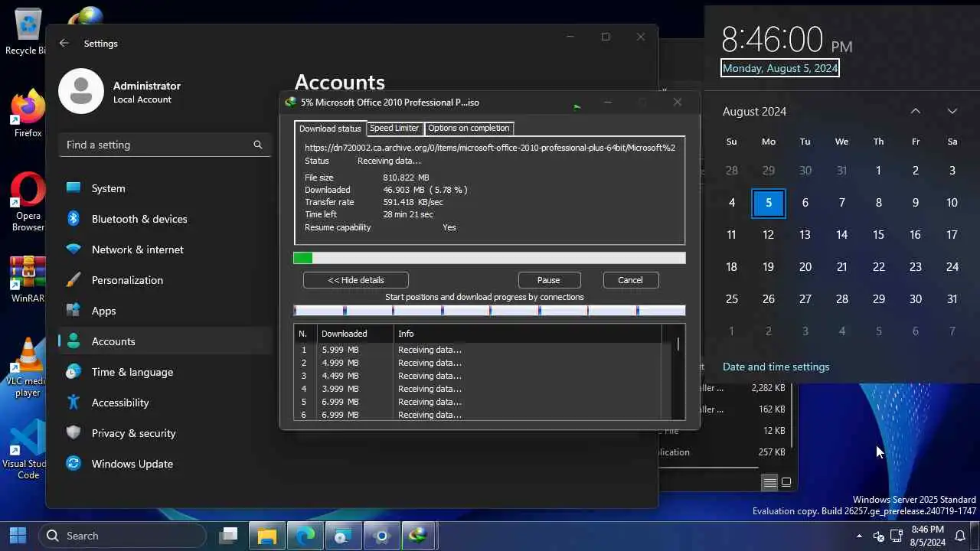
Task: Click the search magnifier in Settings
Action: [258, 145]
